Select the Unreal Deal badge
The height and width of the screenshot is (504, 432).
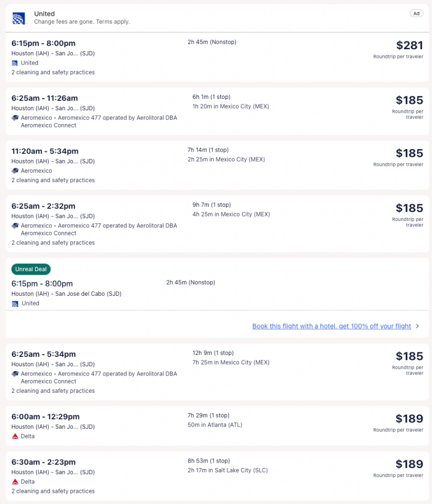31,269
